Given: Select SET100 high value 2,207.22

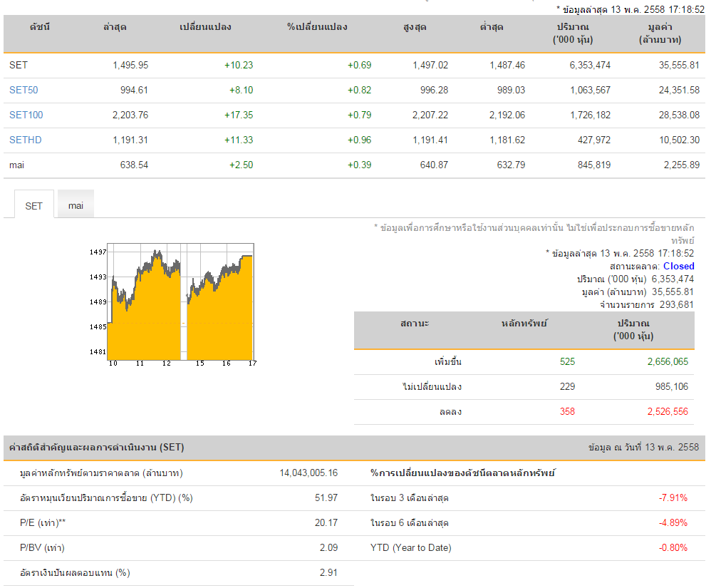Looking at the screenshot, I should 430,115.
